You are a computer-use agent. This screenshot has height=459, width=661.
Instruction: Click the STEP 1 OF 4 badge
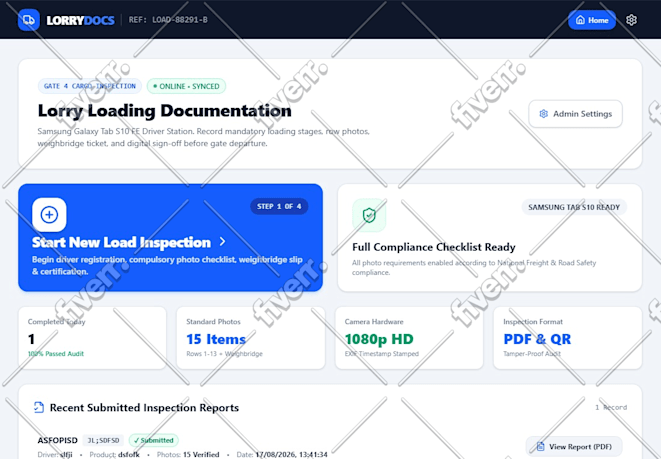tap(279, 207)
